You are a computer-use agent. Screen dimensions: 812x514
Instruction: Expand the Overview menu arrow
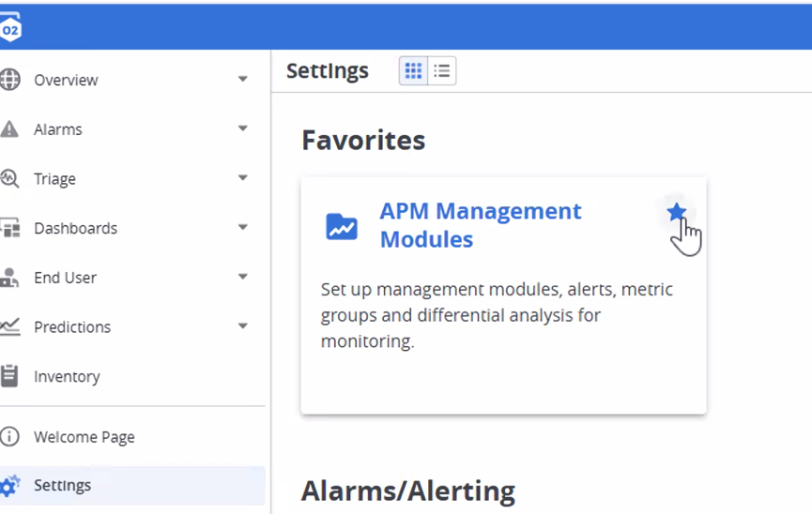click(242, 79)
